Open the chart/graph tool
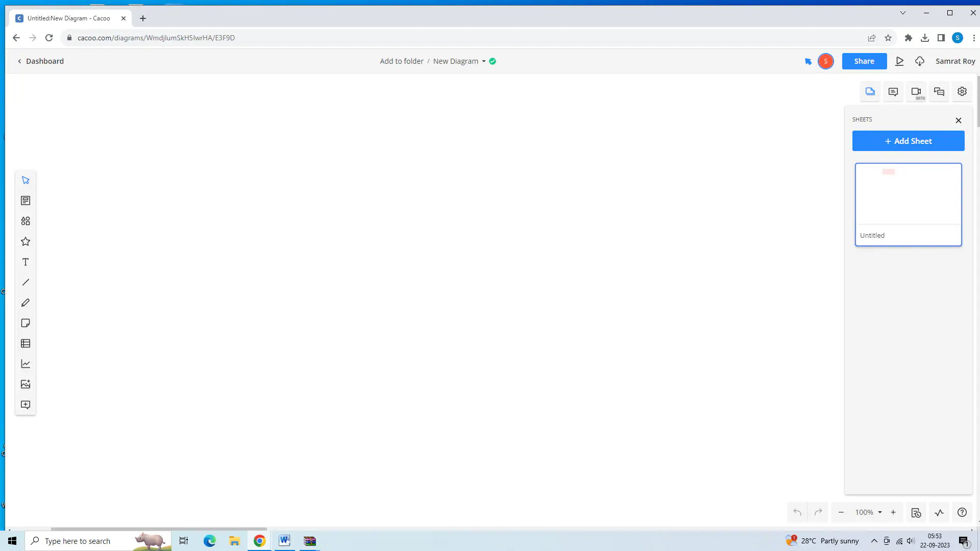Viewport: 980px width, 551px height. coord(25,364)
